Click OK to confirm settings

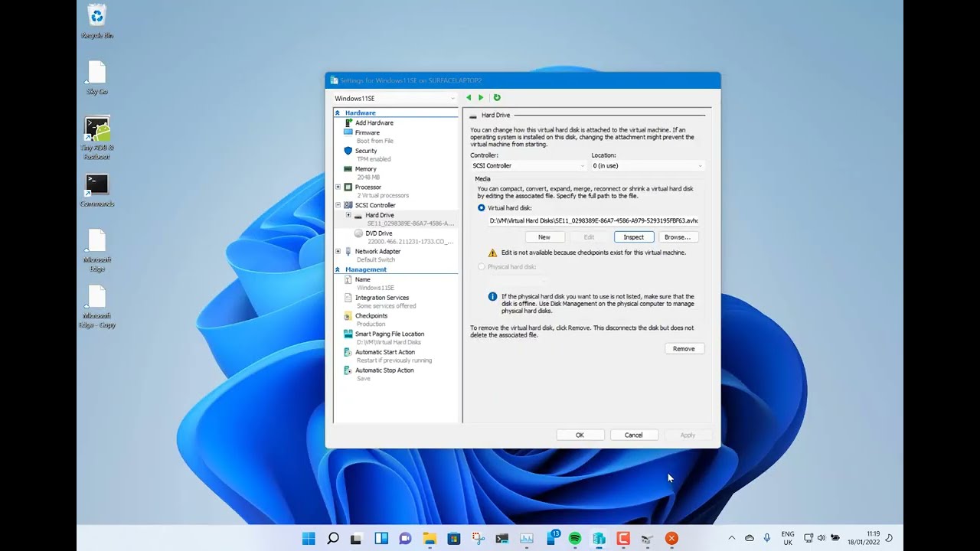(580, 435)
